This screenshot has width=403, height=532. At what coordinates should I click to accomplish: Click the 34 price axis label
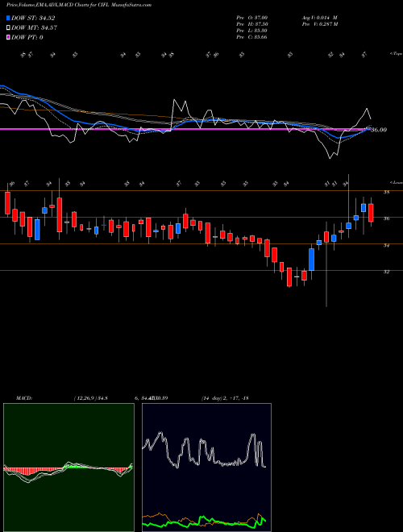pos(386,245)
